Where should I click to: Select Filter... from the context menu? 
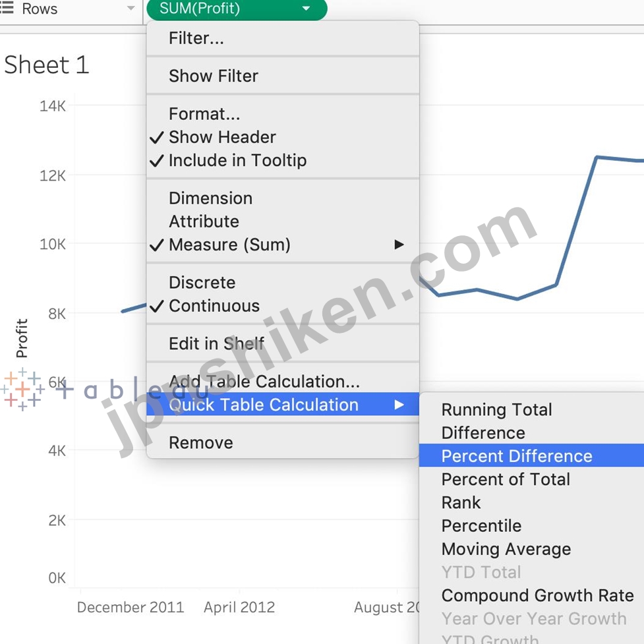[x=196, y=38]
